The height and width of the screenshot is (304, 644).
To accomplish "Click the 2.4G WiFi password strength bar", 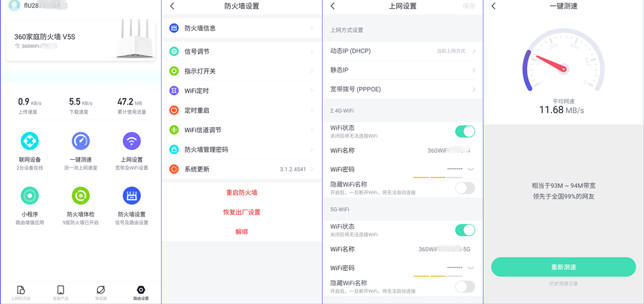I will (438, 177).
